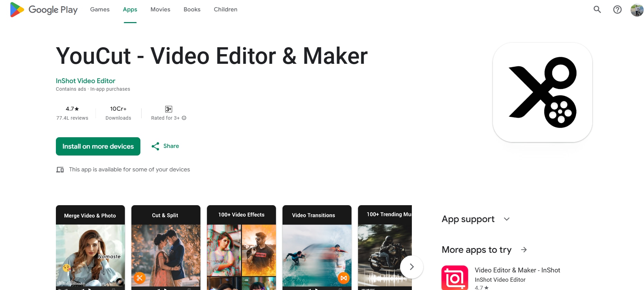Open the Merge Video & Photo screenshot
This screenshot has width=644, height=290.
(90, 248)
